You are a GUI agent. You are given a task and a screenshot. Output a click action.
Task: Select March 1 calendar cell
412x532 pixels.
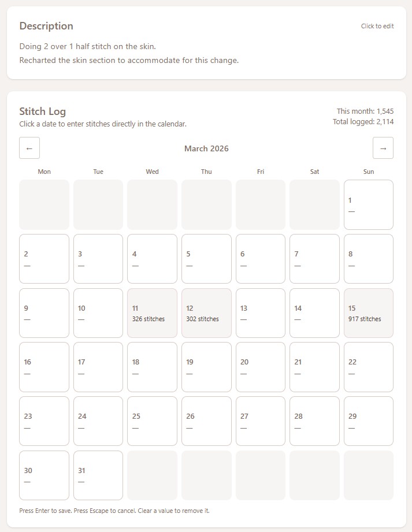coord(369,204)
